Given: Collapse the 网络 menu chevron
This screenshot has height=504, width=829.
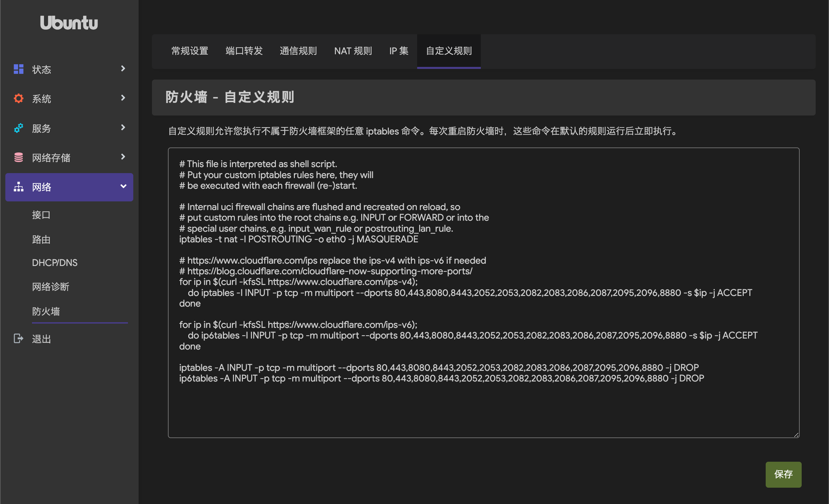Looking at the screenshot, I should click(123, 186).
